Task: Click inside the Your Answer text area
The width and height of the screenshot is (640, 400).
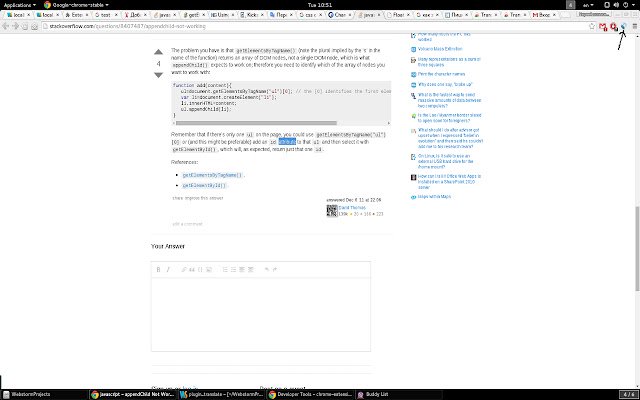Action: click(261, 314)
